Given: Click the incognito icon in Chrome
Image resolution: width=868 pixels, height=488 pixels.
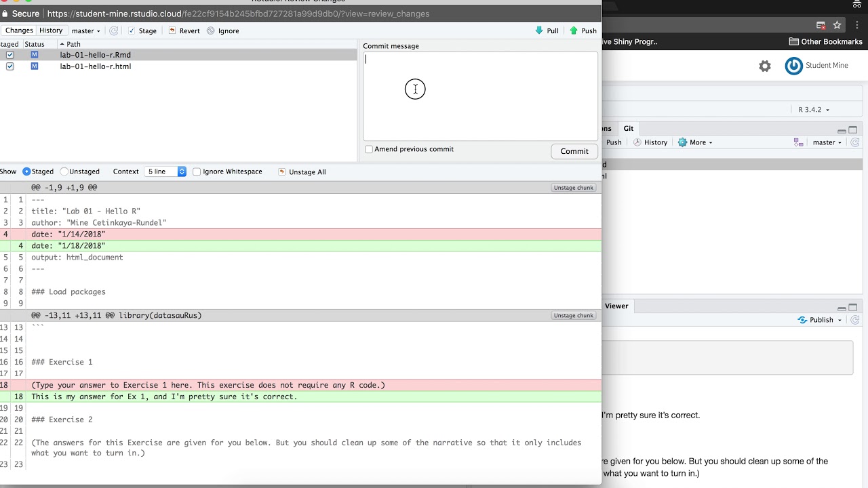Looking at the screenshot, I should pyautogui.click(x=857, y=5).
